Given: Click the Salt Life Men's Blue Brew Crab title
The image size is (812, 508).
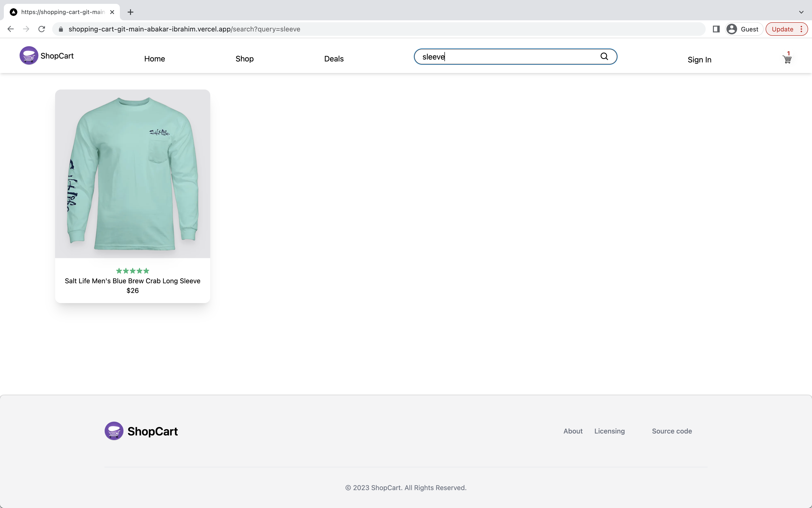Looking at the screenshot, I should [132, 281].
